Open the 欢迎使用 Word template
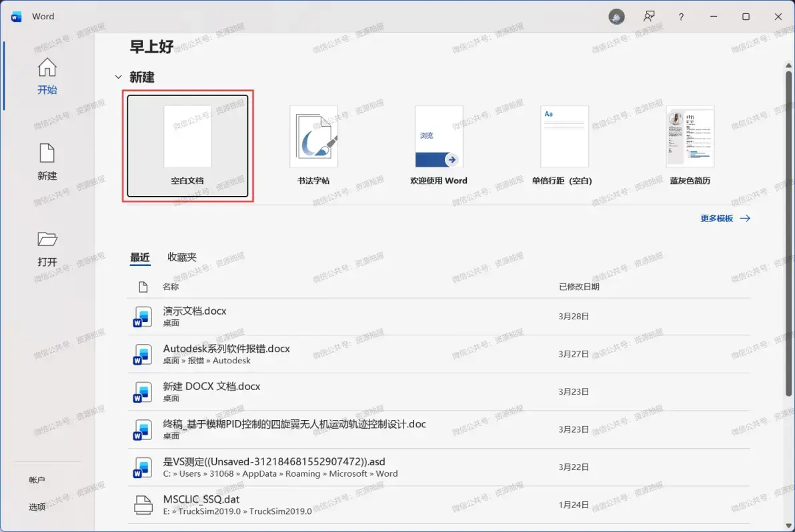Viewport: 795px width, 532px height. coord(439,146)
